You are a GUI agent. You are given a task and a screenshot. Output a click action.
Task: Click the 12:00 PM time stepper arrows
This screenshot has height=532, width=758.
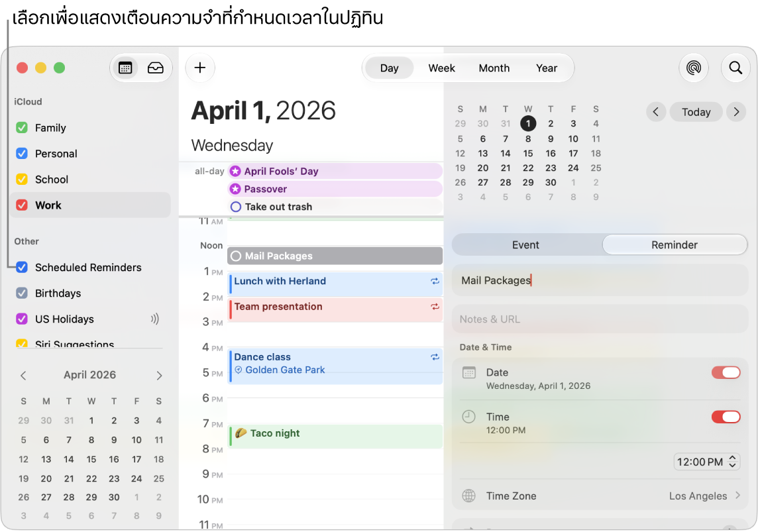tap(732, 462)
